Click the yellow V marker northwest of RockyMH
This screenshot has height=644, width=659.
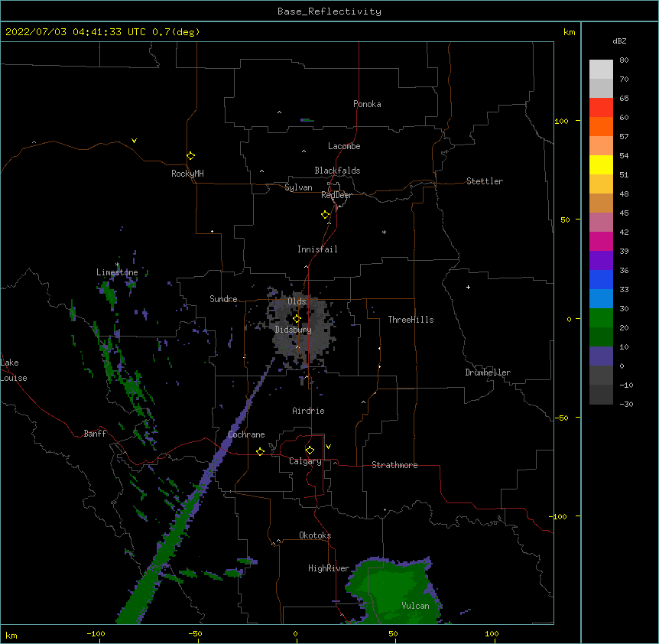134,141
